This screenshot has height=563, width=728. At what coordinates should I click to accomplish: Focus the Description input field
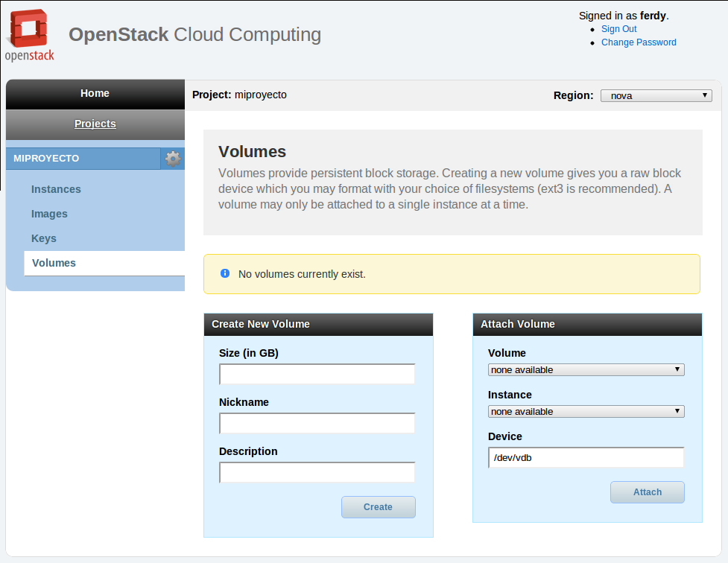317,472
